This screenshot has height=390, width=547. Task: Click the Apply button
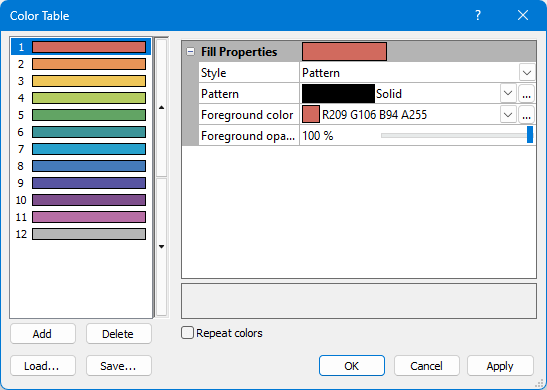(x=500, y=366)
